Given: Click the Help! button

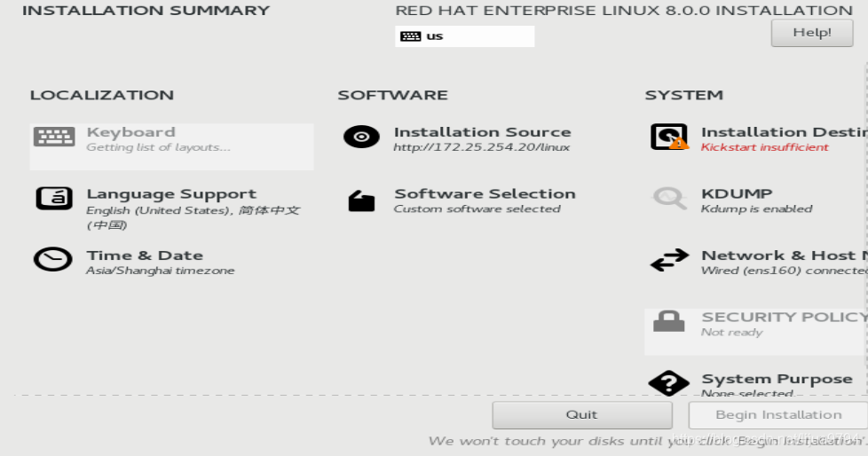Looking at the screenshot, I should coord(812,33).
